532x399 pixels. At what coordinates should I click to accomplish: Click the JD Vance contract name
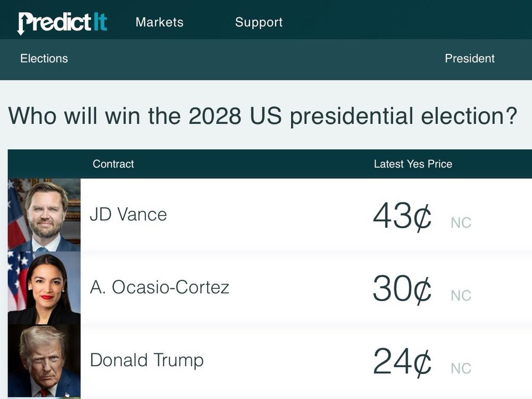point(129,214)
